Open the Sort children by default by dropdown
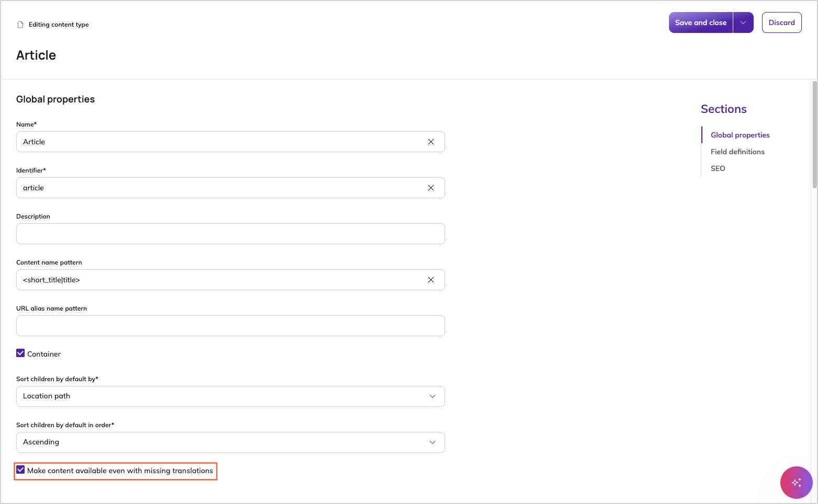 tap(231, 396)
